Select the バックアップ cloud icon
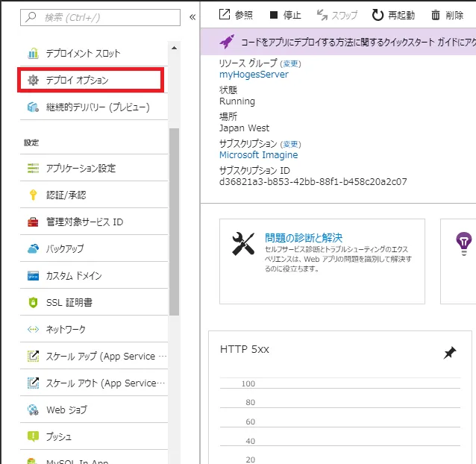The width and height of the screenshot is (476, 464). click(x=33, y=248)
